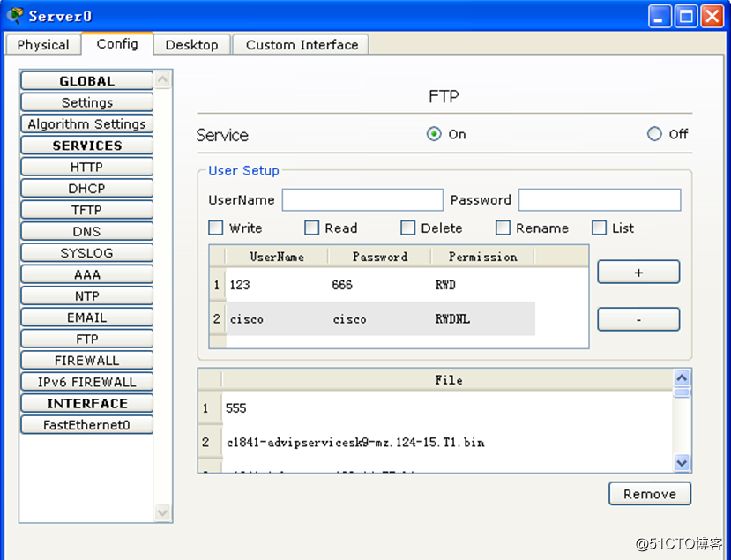The height and width of the screenshot is (560, 731).
Task: Click the SERVICES section header
Action: coord(86,145)
